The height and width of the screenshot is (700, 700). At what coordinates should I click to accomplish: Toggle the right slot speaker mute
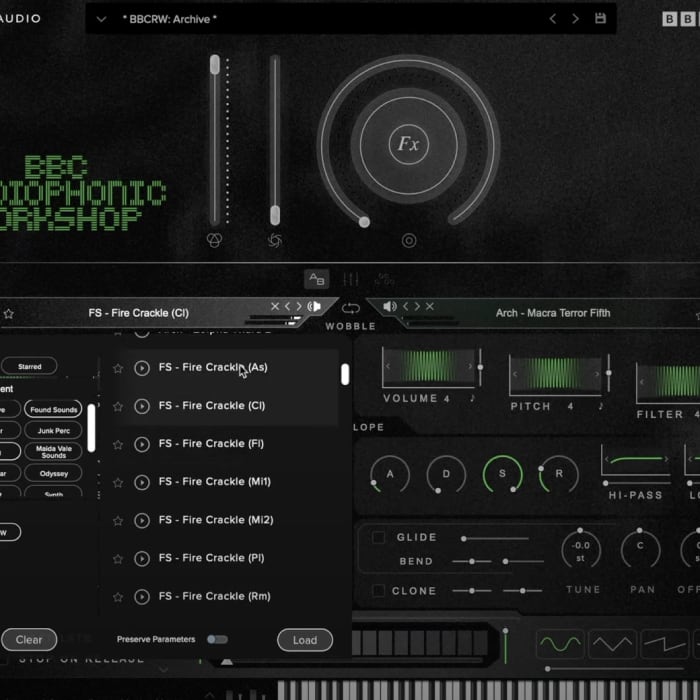coord(390,306)
